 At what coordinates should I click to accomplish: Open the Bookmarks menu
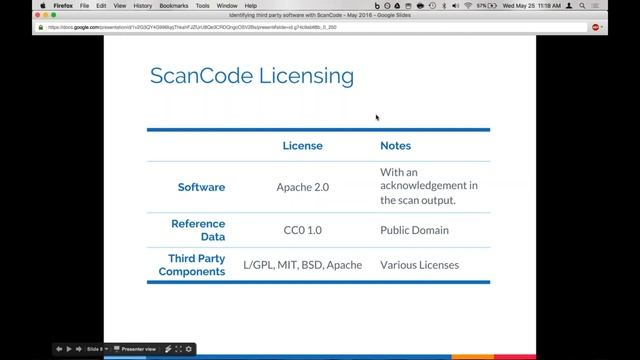pyautogui.click(x=174, y=6)
